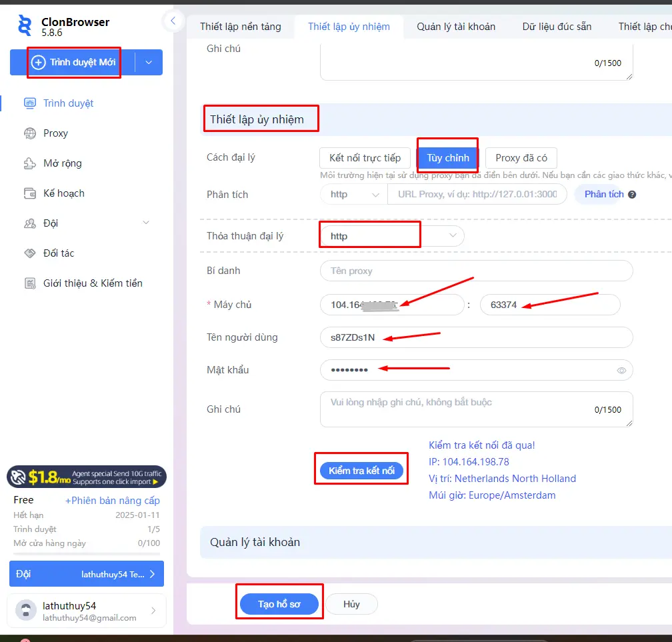Open the Proxy globe icon in sidebar
The width and height of the screenshot is (672, 642).
tap(30, 133)
